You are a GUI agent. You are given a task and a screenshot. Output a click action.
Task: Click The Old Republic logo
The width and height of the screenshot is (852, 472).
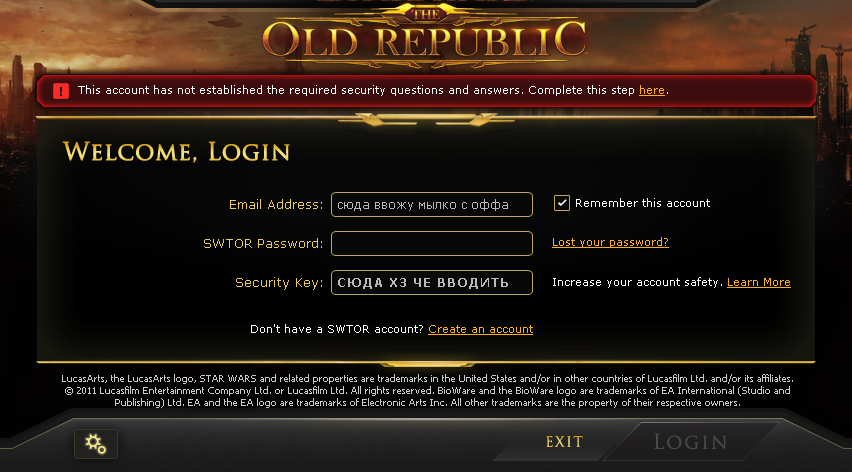(425, 36)
